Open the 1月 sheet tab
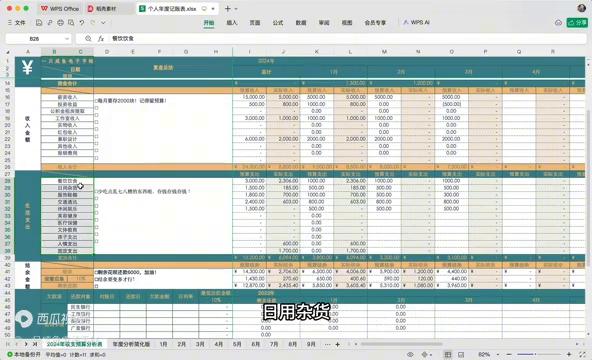 (163, 345)
